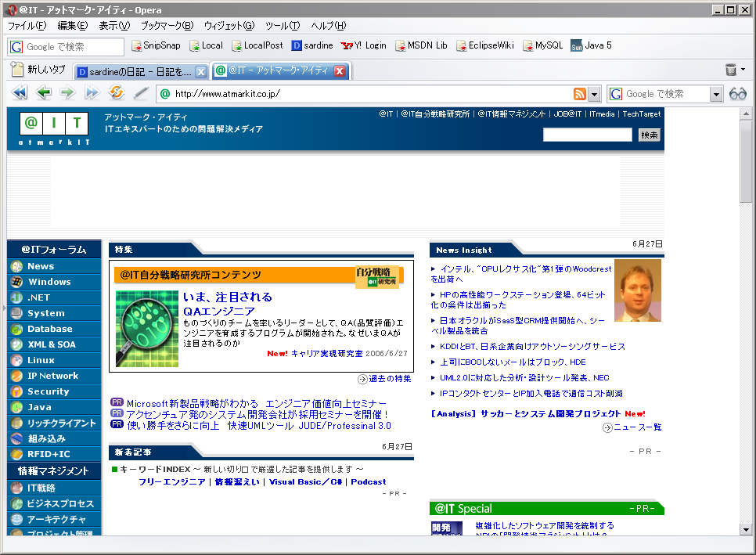
Task: Open the EclipseWiki bookmark
Action: pyautogui.click(x=485, y=45)
